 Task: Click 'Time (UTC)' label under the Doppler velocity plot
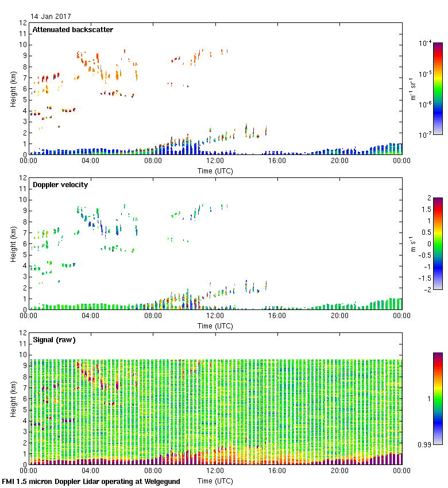[215, 326]
